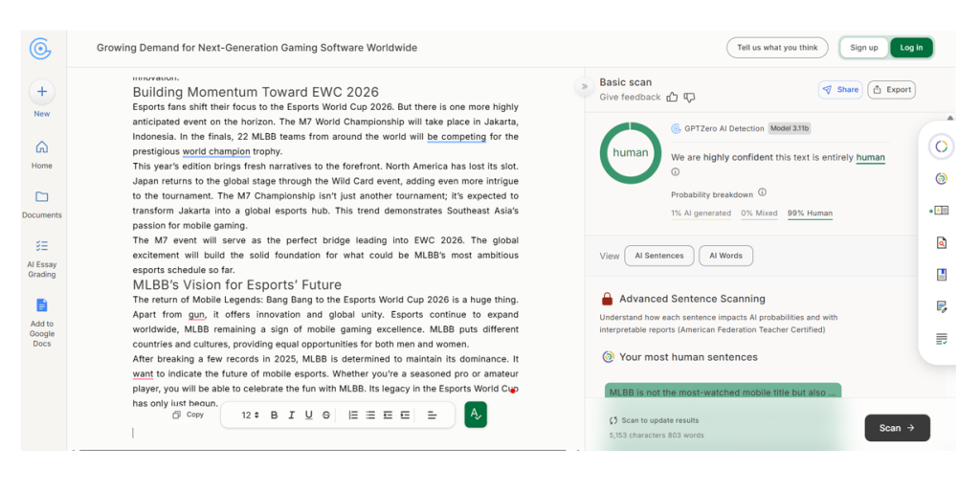This screenshot has width=980, height=494.
Task: Toggle italic formatting in text toolbar
Action: [291, 415]
